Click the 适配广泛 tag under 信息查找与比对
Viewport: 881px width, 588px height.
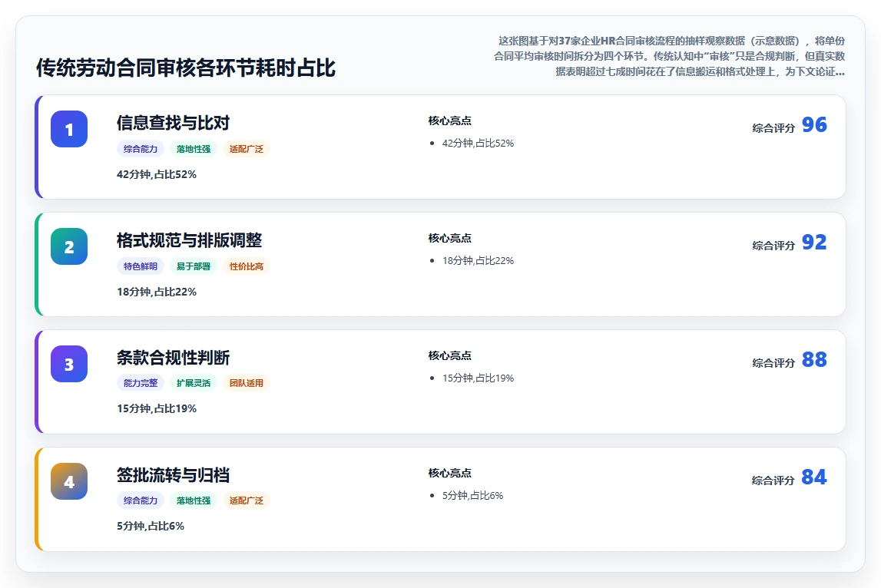[246, 149]
